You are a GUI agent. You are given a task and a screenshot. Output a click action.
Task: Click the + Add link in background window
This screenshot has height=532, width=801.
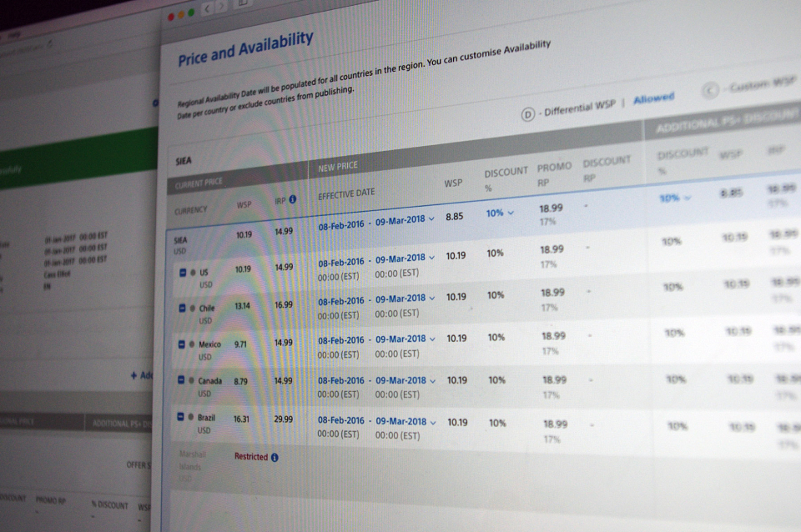pyautogui.click(x=142, y=375)
